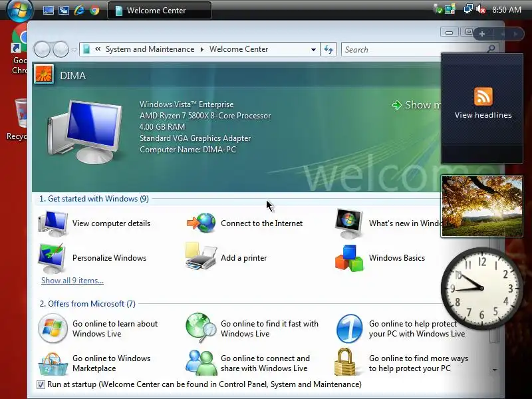Click the analog clock gadget
The width and height of the screenshot is (532, 399).
[481, 289]
